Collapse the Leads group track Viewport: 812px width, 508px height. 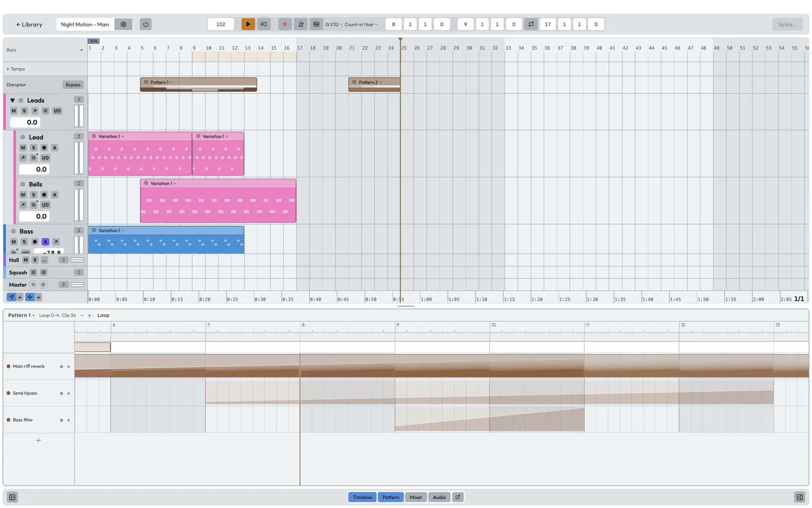[12, 100]
